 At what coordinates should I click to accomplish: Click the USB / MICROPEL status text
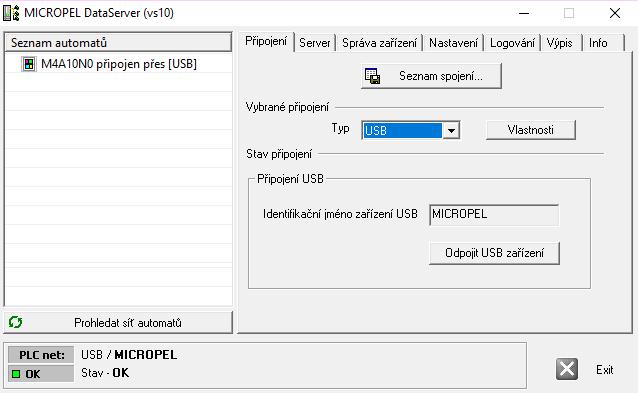tap(129, 355)
